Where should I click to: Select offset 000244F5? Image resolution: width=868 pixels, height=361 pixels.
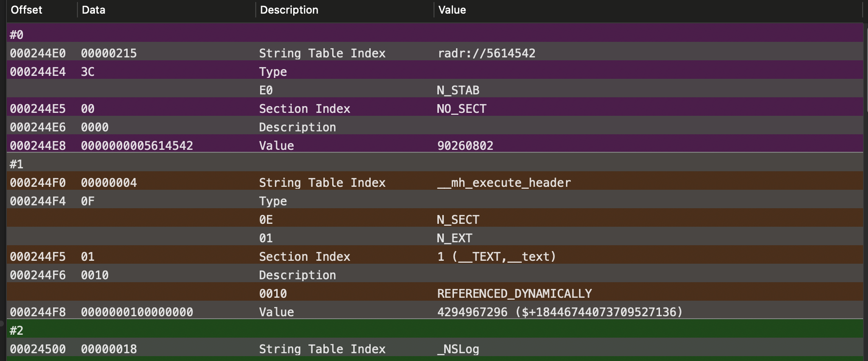(38, 257)
